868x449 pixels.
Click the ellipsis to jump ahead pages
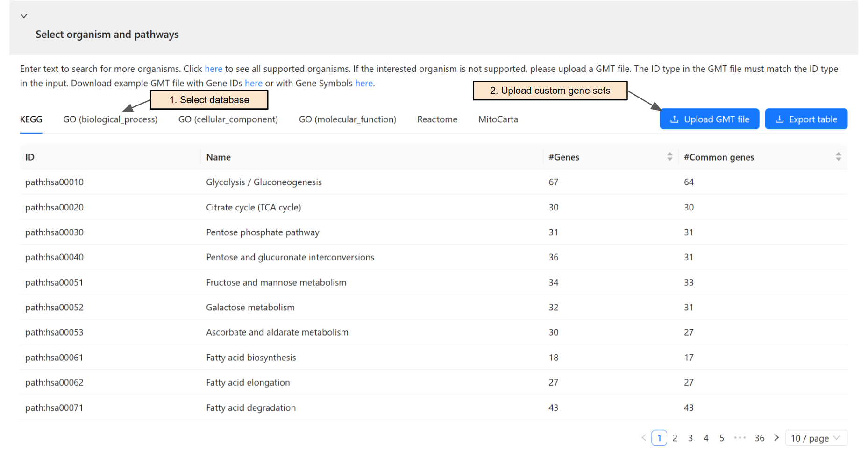pyautogui.click(x=740, y=437)
